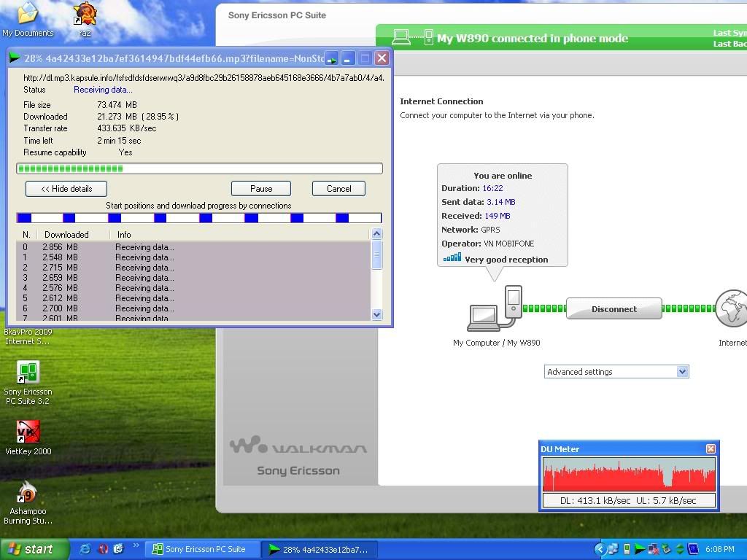This screenshot has width=747, height=560.
Task: Select connection row 1 with 2.548 MB
Action: [x=193, y=257]
